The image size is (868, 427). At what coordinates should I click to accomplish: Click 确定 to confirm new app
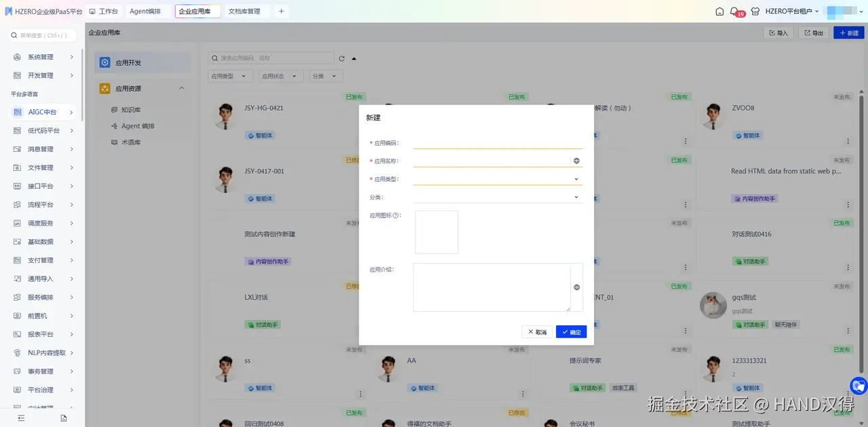(571, 332)
